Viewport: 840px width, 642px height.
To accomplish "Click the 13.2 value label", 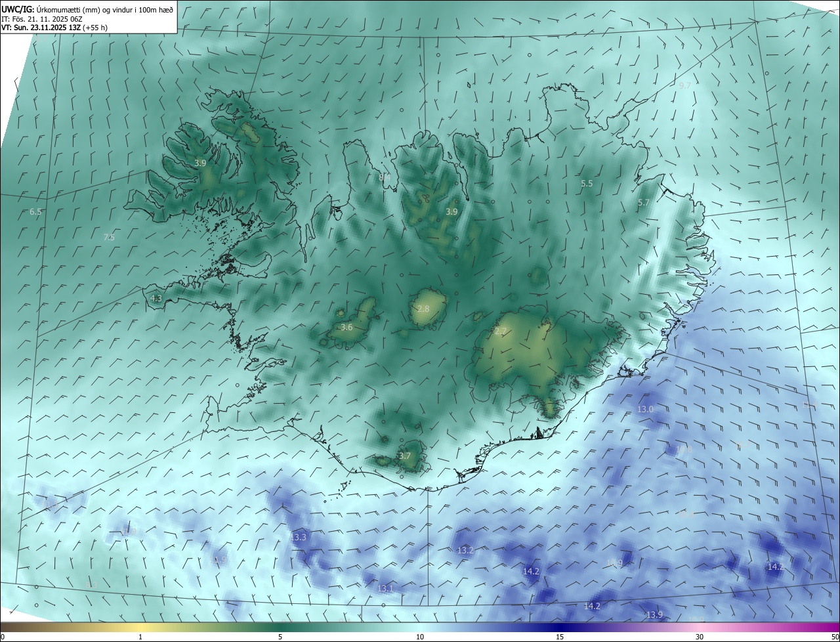I will pyautogui.click(x=465, y=550).
